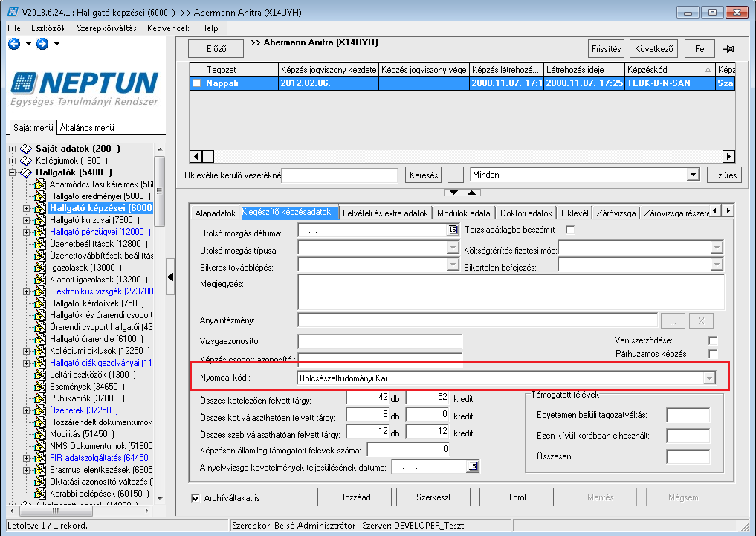Image resolution: width=756 pixels, height=536 pixels.
Task: Hide the left menu with the black arrow
Action: 170,277
